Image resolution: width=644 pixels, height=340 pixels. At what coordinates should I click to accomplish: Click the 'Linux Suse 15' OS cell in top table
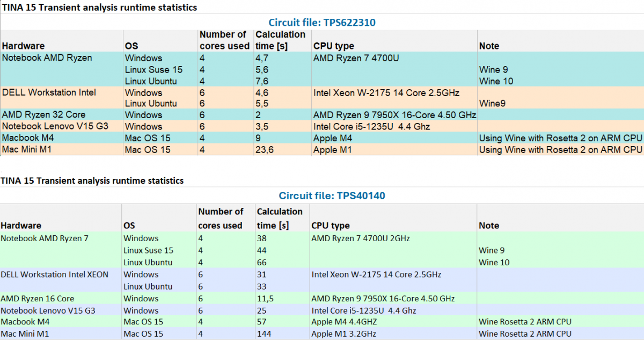[153, 70]
